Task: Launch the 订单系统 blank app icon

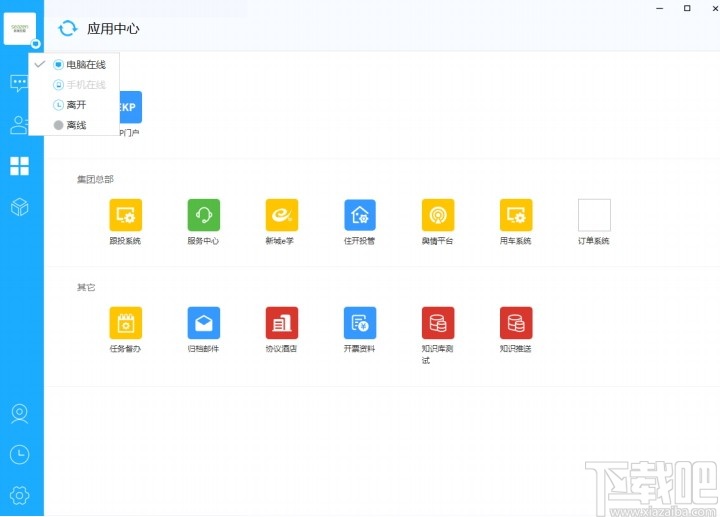Action: coord(594,215)
